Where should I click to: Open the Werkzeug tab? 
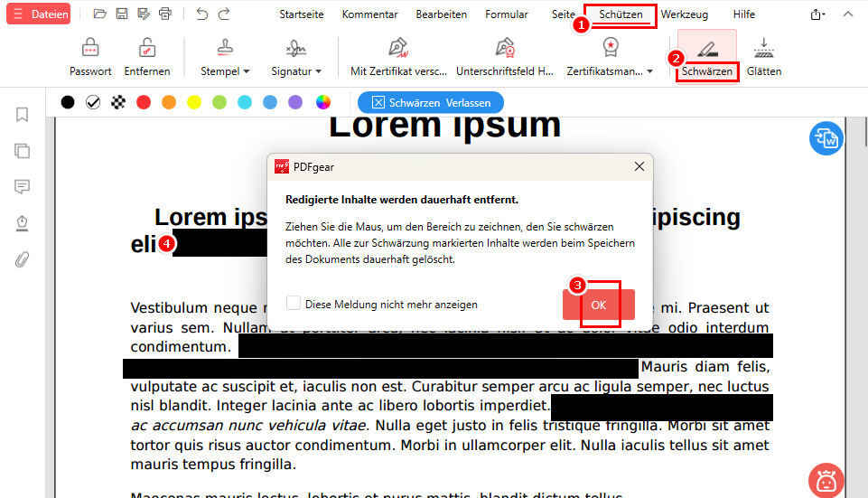pos(685,14)
